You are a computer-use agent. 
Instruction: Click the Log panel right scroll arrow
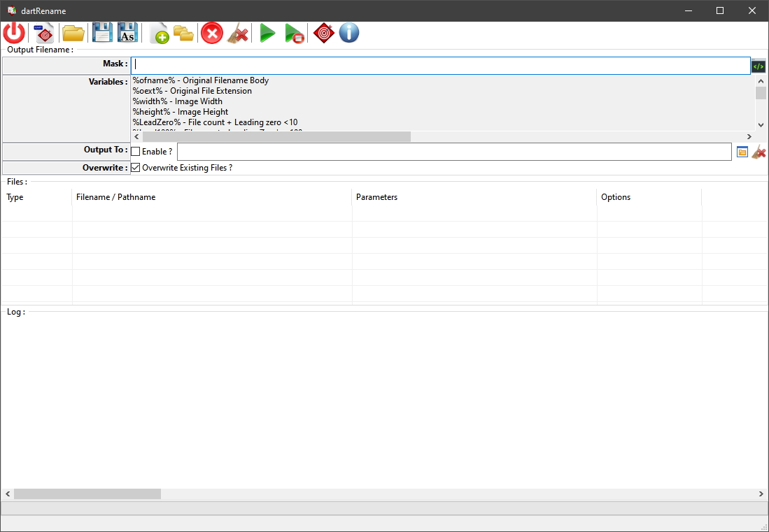(x=761, y=494)
